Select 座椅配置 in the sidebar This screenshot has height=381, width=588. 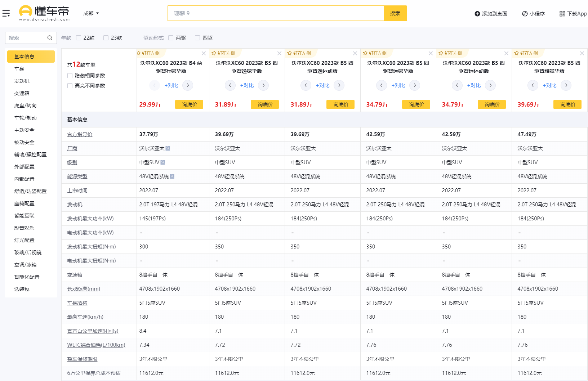coord(24,203)
